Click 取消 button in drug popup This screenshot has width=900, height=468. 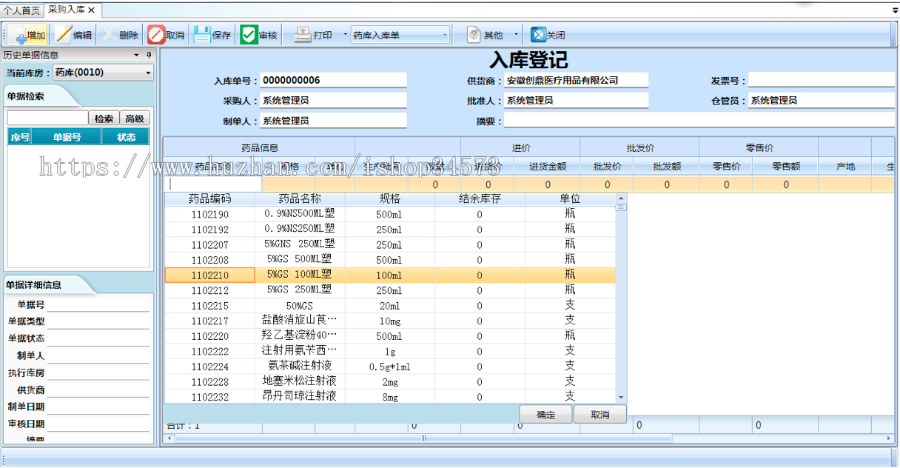click(x=600, y=415)
